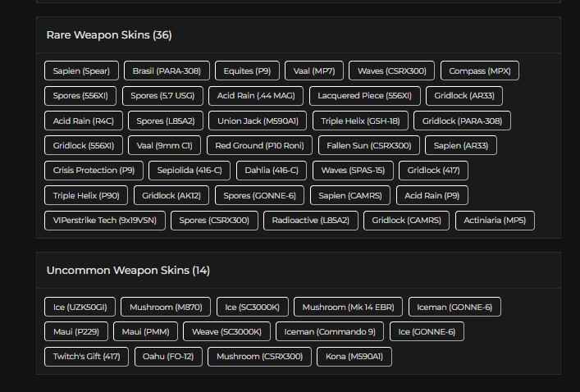Open the Kona (M590A1) skin tag
This screenshot has width=580, height=392.
tap(354, 357)
